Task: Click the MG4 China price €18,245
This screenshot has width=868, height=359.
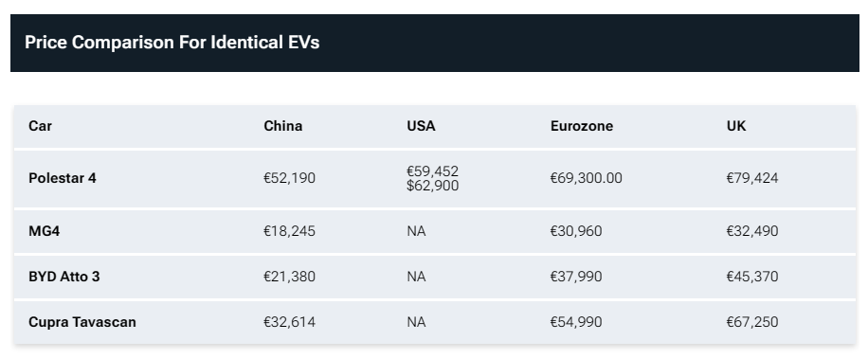Action: coord(290,231)
